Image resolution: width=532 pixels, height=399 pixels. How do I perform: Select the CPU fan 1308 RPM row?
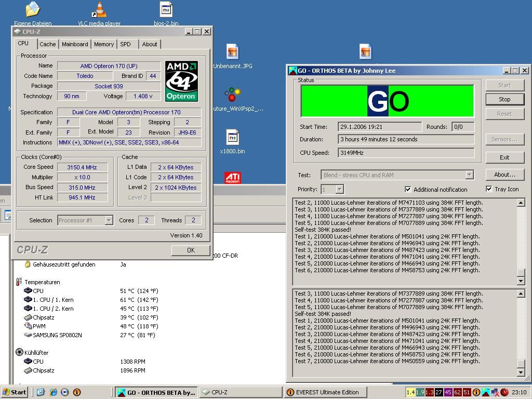(85, 362)
